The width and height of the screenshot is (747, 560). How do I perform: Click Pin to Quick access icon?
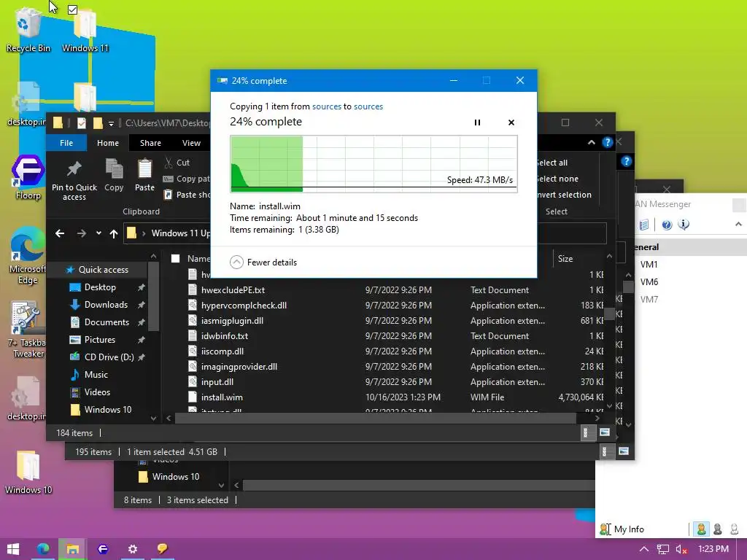pyautogui.click(x=74, y=181)
